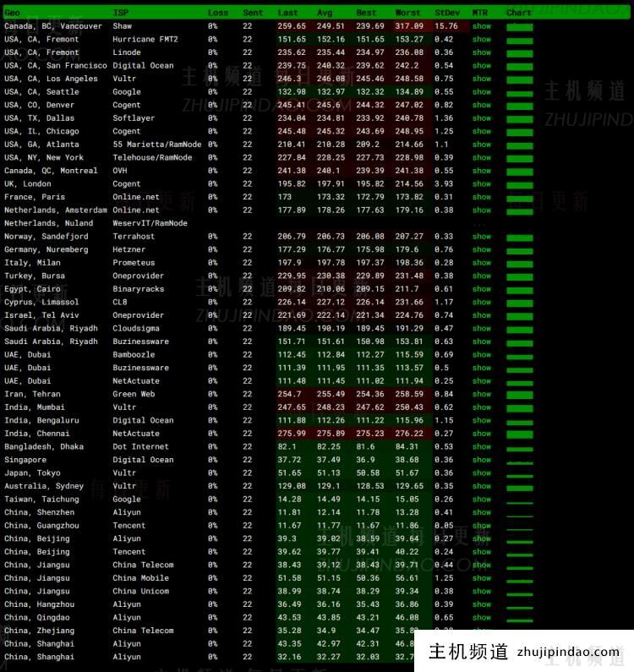The width and height of the screenshot is (634, 672).
Task: Show MTR for Los Angeles Vultr
Action: pos(481,79)
